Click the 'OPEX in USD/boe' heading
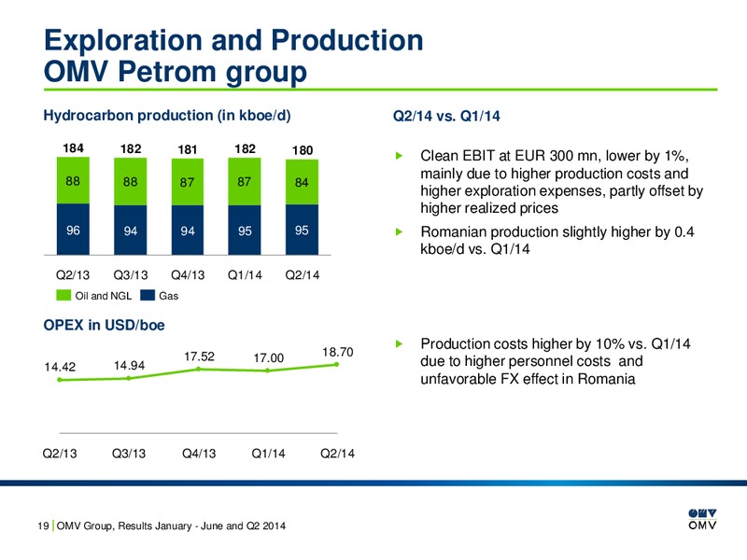 click(x=104, y=325)
